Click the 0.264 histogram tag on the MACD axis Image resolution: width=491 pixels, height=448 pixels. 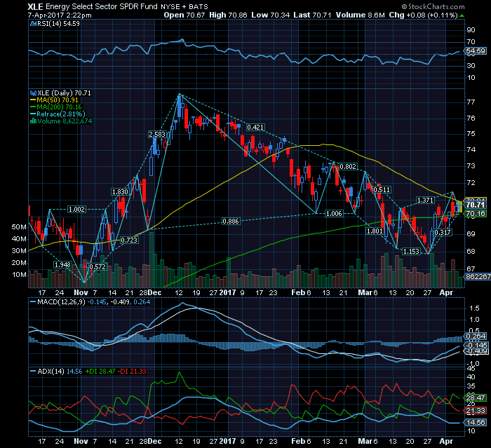coord(476,337)
